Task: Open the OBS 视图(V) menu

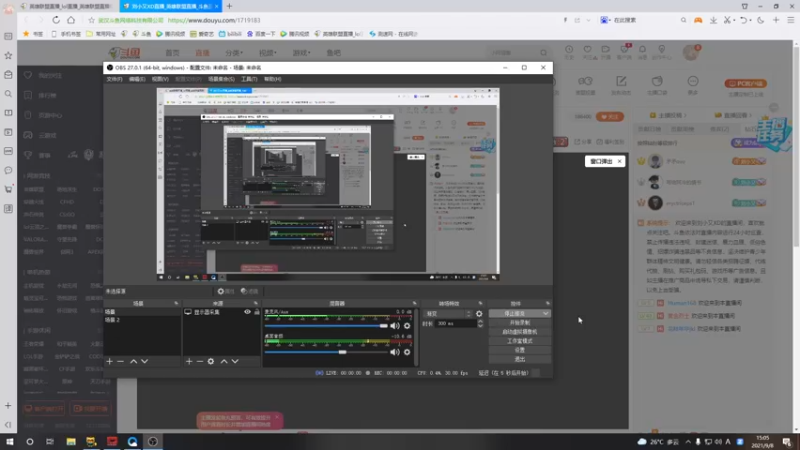Action: click(160, 79)
